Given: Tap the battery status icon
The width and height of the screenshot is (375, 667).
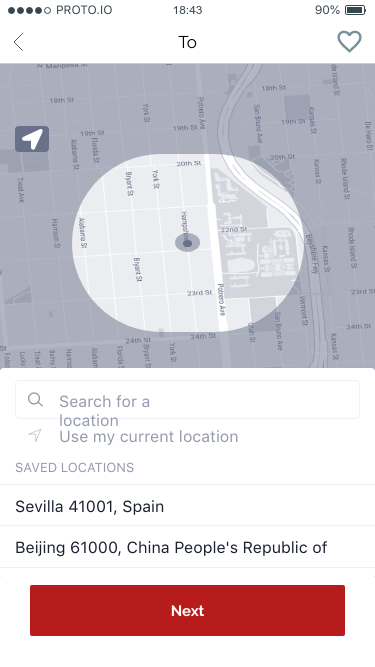Looking at the screenshot, I should pos(355,10).
